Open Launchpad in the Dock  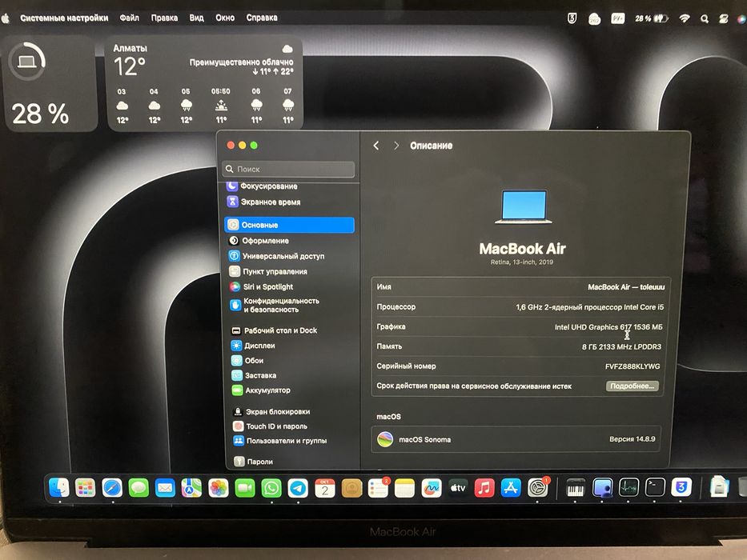(86, 488)
